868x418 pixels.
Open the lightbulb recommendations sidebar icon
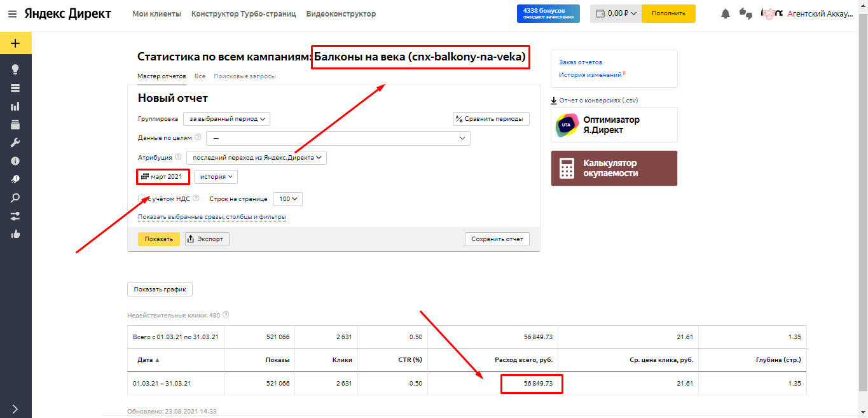click(15, 69)
